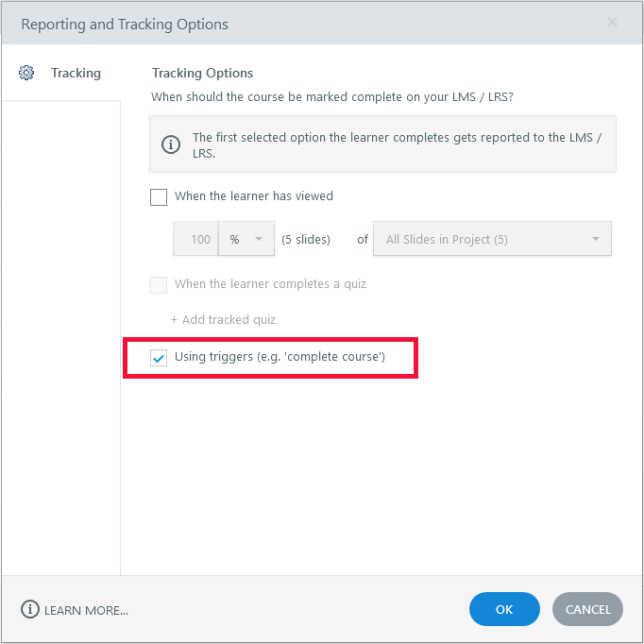
Task: Click the info icon next to LEARN MORE
Action: 30,609
